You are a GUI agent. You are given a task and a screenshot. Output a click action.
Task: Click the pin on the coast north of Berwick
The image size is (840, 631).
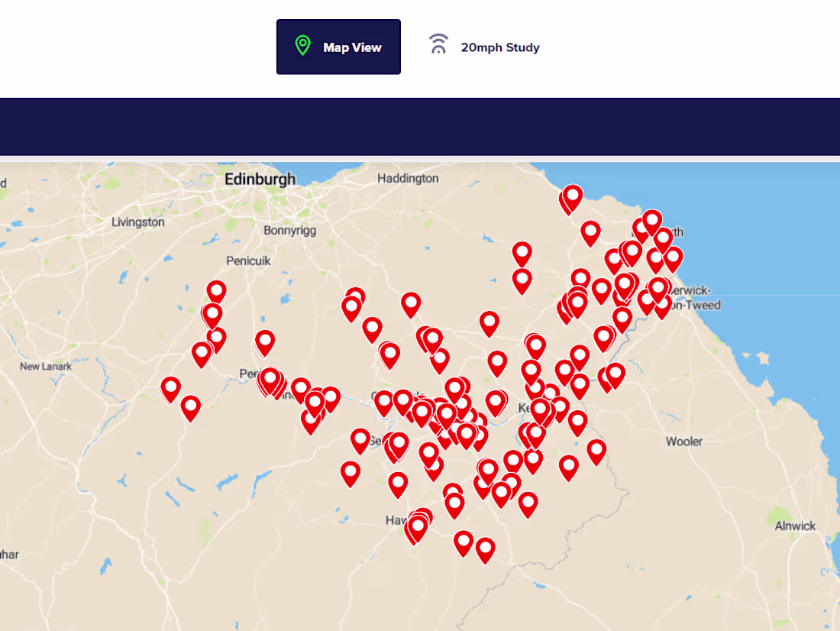pos(651,222)
